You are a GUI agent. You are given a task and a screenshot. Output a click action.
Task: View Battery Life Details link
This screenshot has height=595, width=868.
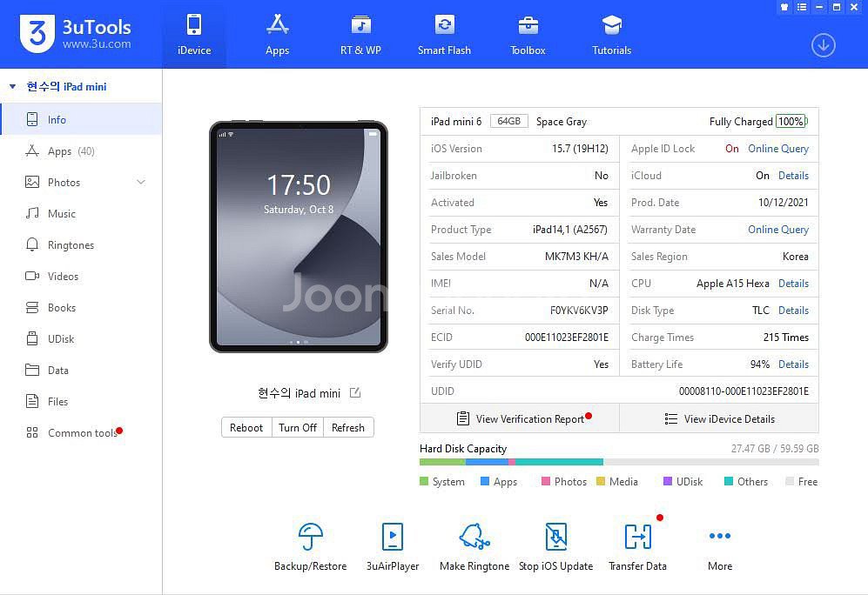793,364
